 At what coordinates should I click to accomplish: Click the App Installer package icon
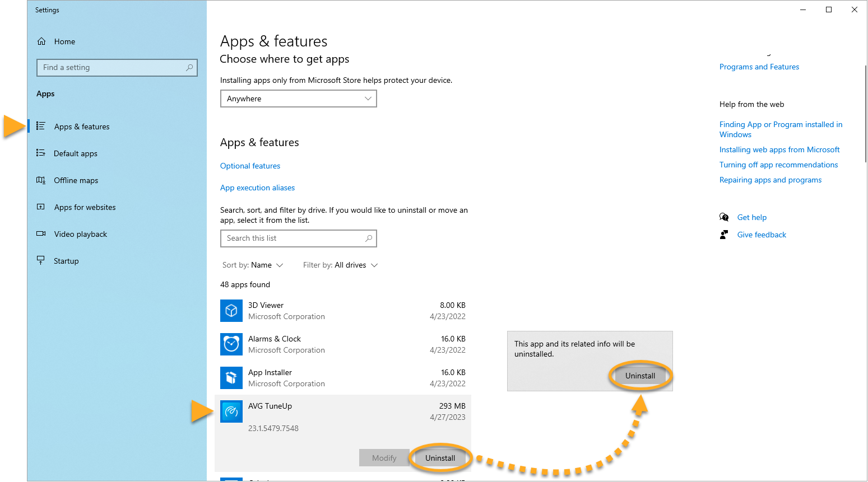pyautogui.click(x=231, y=378)
